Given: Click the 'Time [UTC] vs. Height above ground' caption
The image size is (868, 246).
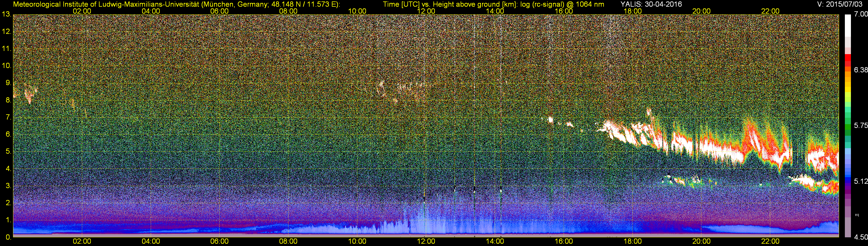Looking at the screenshot, I should pyautogui.click(x=494, y=4).
